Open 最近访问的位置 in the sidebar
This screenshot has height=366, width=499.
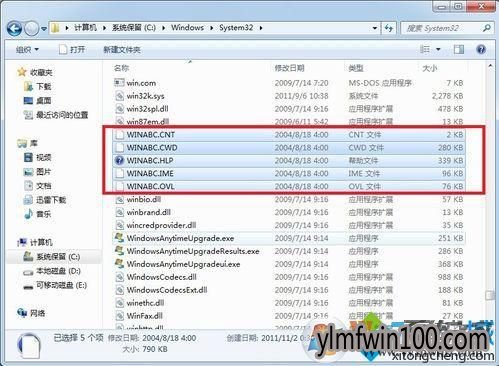pyautogui.click(x=62, y=115)
